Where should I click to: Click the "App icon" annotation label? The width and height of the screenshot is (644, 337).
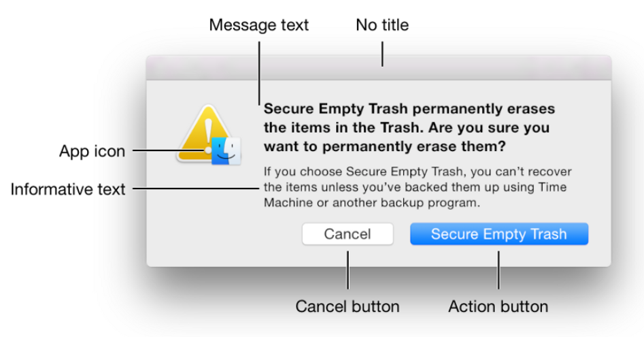click(92, 151)
